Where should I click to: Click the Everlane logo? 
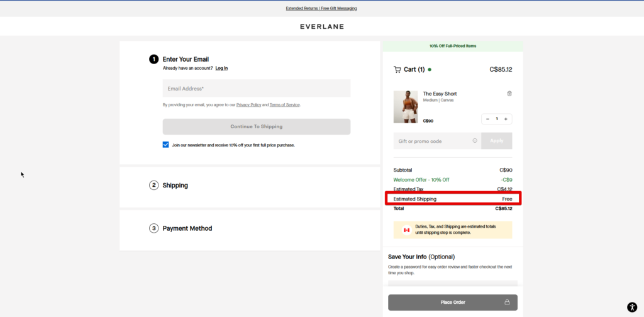[322, 26]
